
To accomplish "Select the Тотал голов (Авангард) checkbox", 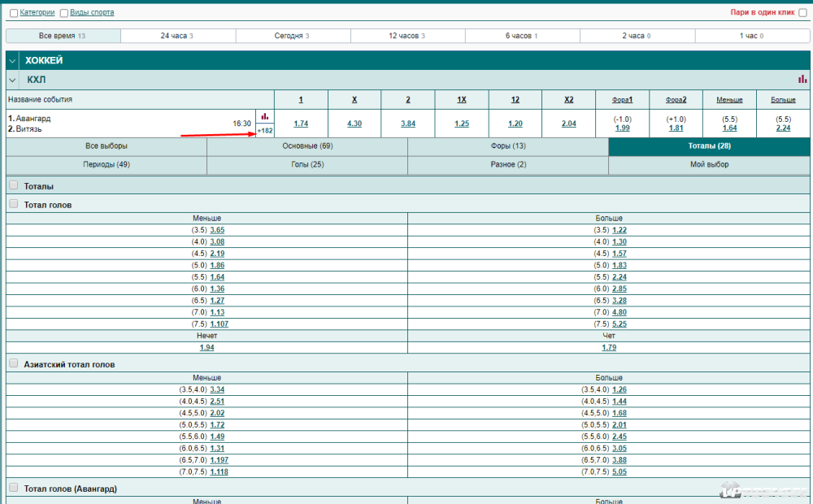I will pos(13,488).
